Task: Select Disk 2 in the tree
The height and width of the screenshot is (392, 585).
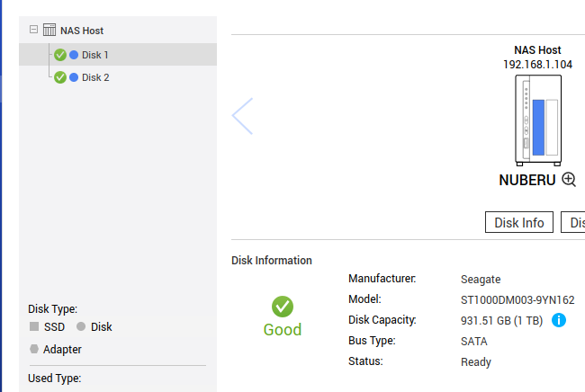Action: 95,77
